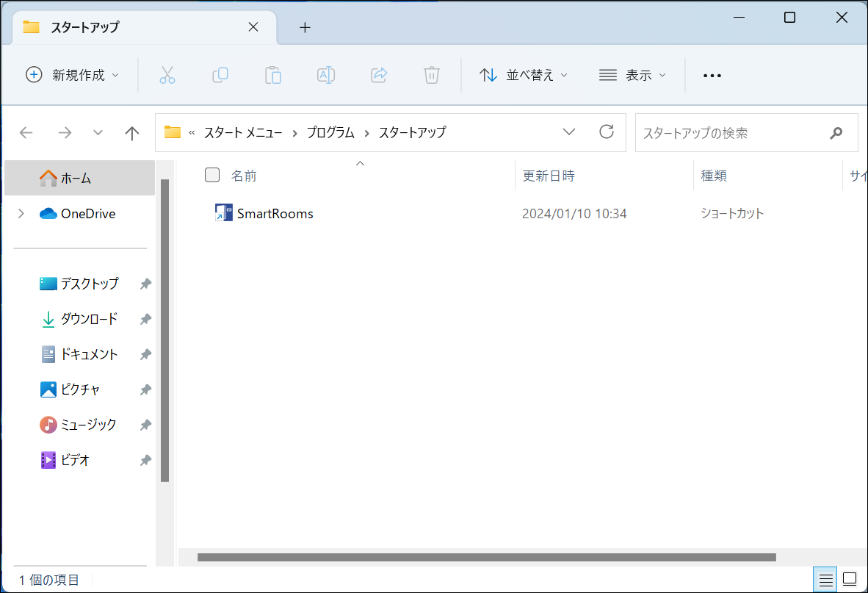This screenshot has height=593, width=868.
Task: Open the 新規作成 dropdown menu
Action: 72,75
